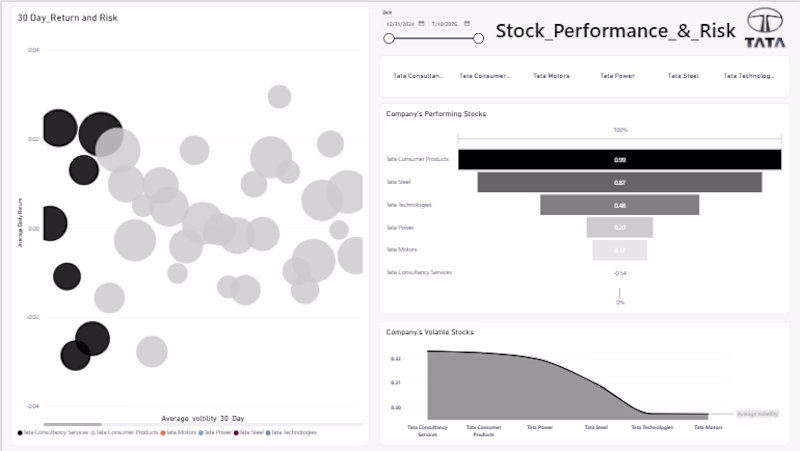The image size is (800, 451).
Task: Click the Tata Motors funnel bar 0.17
Action: (x=619, y=250)
